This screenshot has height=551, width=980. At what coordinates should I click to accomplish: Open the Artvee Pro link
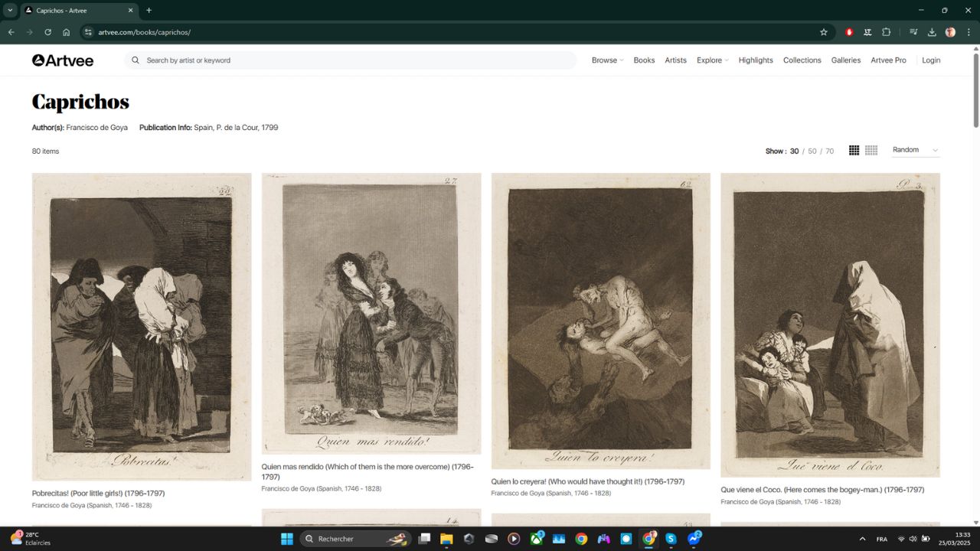pos(888,60)
